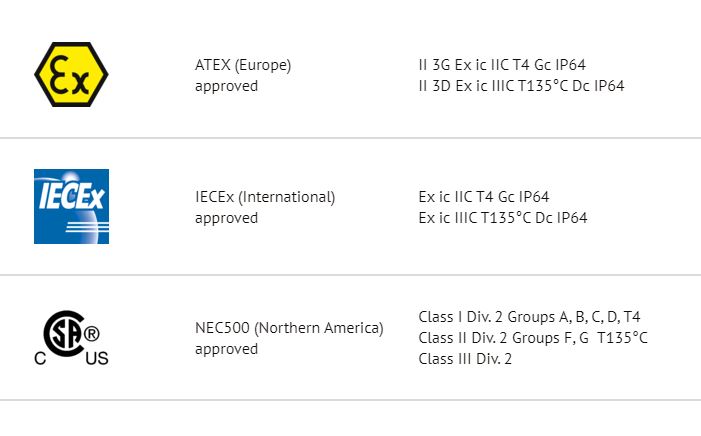Click 'Ex ic IIIC T135°C Dc IP64' rating
The image size is (701, 436).
click(x=503, y=218)
